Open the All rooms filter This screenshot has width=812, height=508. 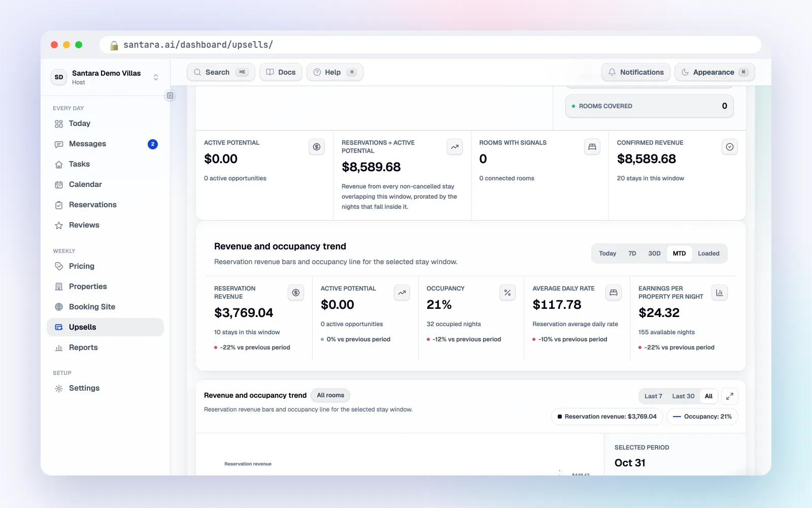330,395
